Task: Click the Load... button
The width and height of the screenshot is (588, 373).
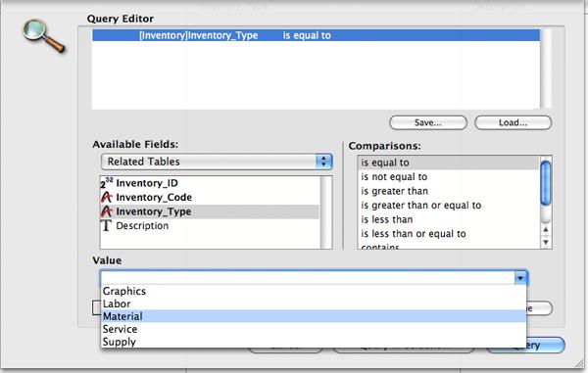Action: [513, 122]
